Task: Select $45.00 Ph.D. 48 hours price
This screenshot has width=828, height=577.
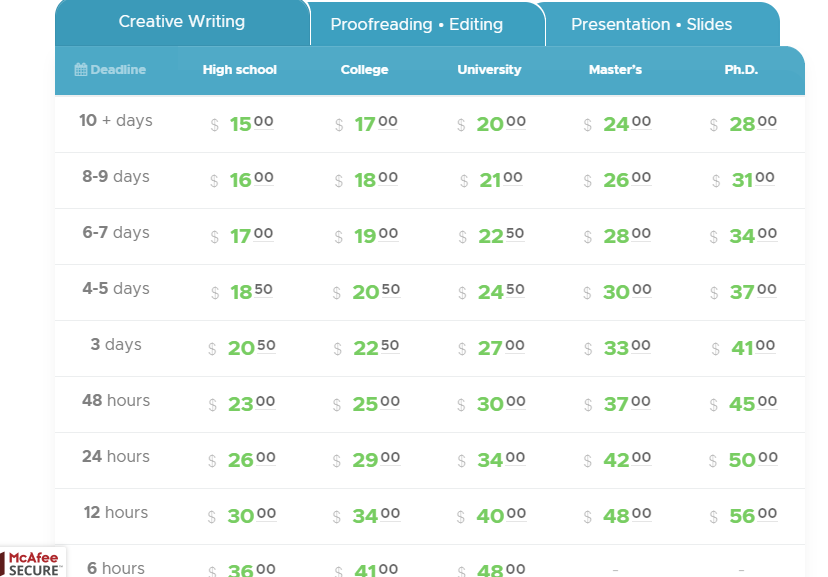Action: click(743, 404)
